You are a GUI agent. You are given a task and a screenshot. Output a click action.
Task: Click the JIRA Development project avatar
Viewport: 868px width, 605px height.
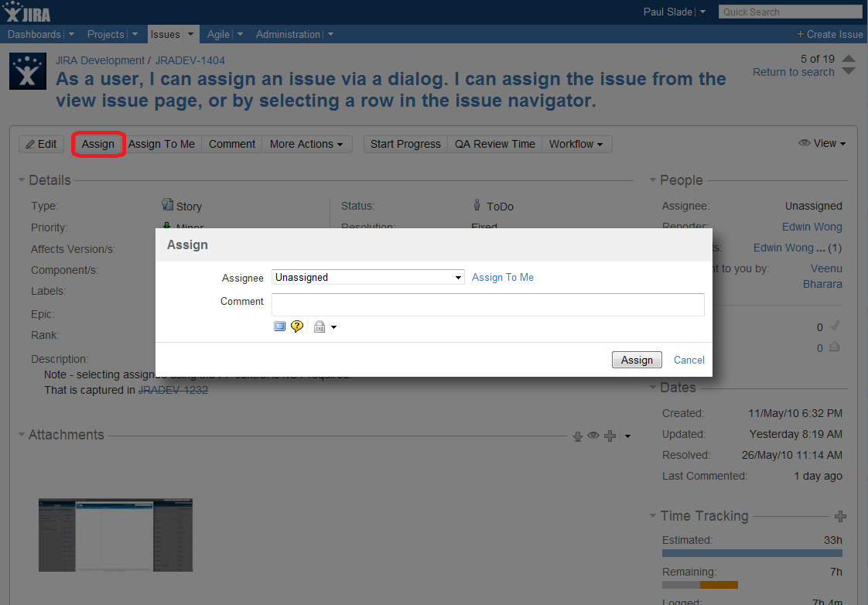pos(28,71)
